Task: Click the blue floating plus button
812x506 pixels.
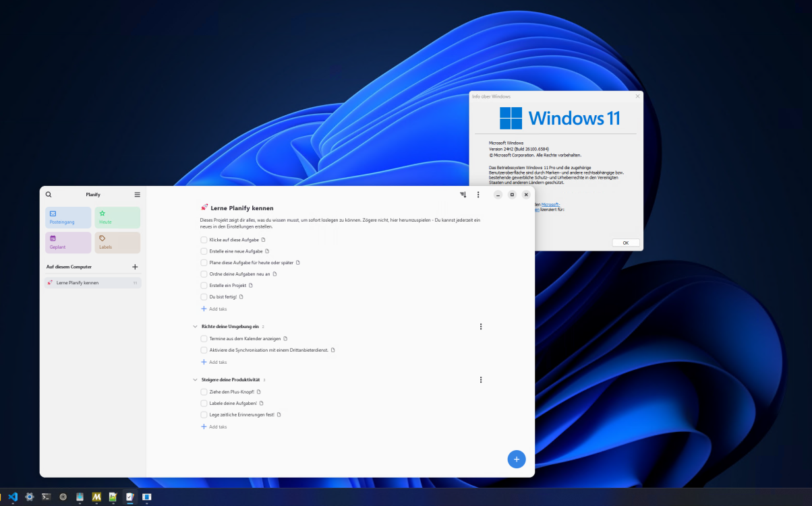Action: 517,459
